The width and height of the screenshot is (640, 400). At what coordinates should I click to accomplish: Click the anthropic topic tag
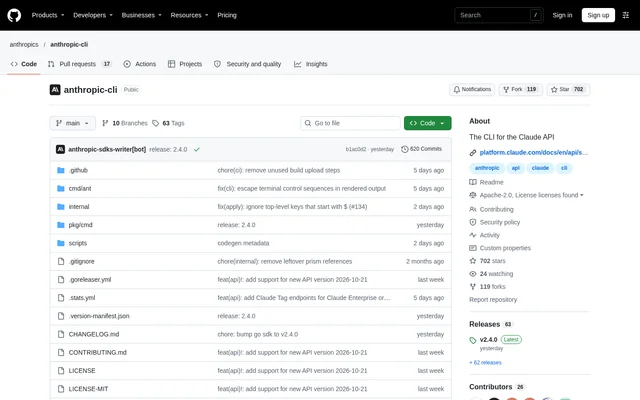(x=487, y=168)
